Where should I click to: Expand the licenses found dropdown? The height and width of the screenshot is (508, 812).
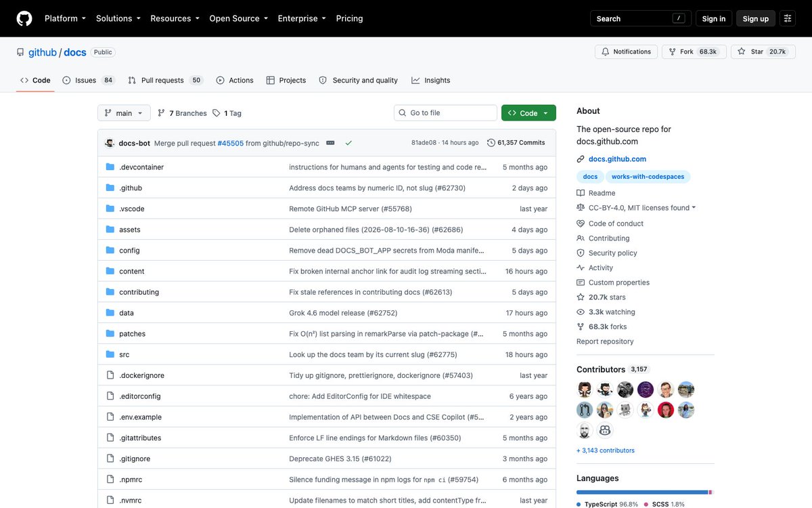[x=642, y=208]
